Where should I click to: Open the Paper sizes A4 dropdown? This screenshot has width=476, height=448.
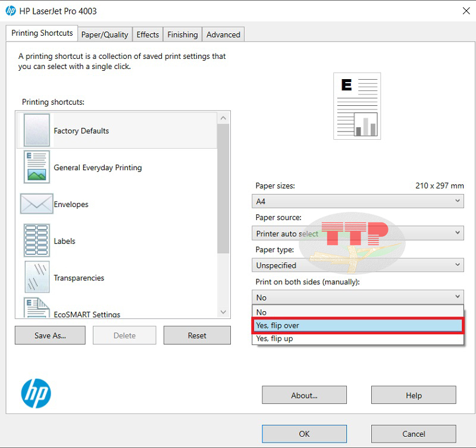[x=358, y=201]
